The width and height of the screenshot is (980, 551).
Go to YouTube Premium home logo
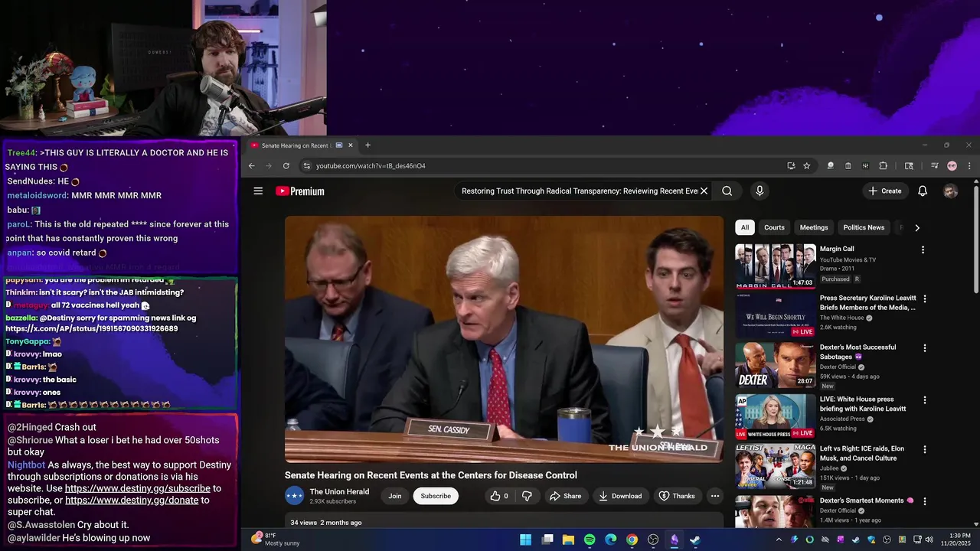300,191
